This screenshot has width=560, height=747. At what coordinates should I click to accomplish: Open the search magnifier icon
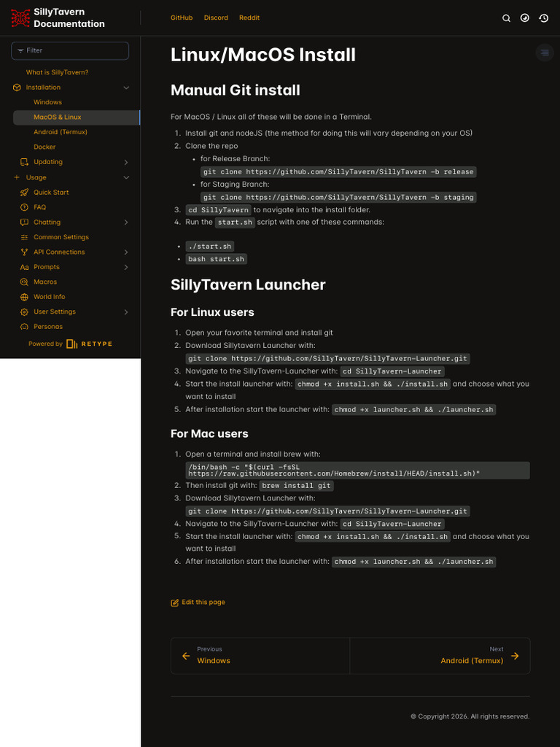(506, 18)
